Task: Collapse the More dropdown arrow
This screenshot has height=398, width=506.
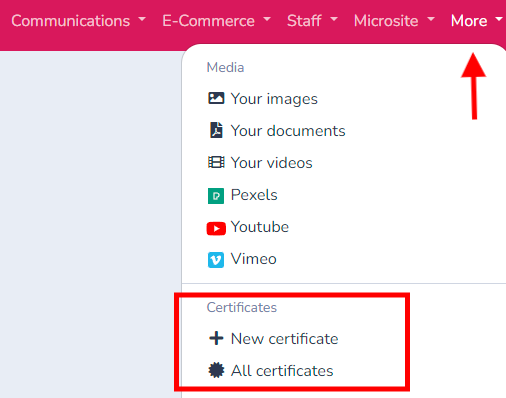Action: pos(499,19)
